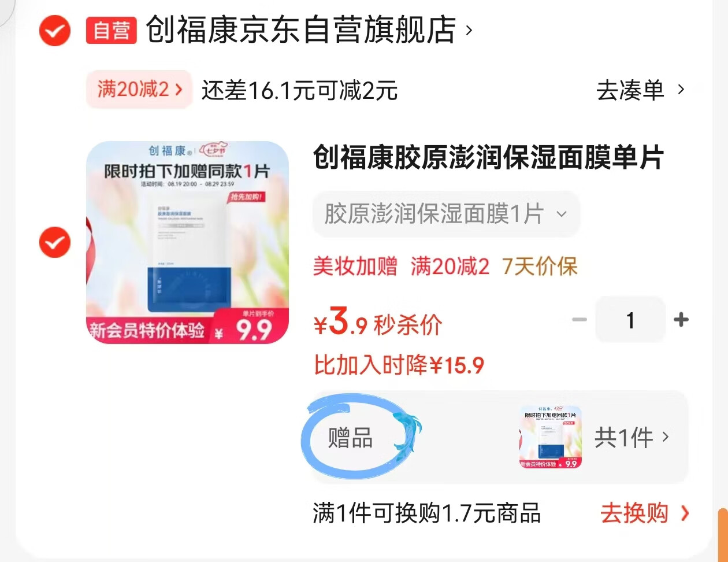Open 创福康京东自营旗舰店 store page
This screenshot has height=562, width=728.
[301, 30]
